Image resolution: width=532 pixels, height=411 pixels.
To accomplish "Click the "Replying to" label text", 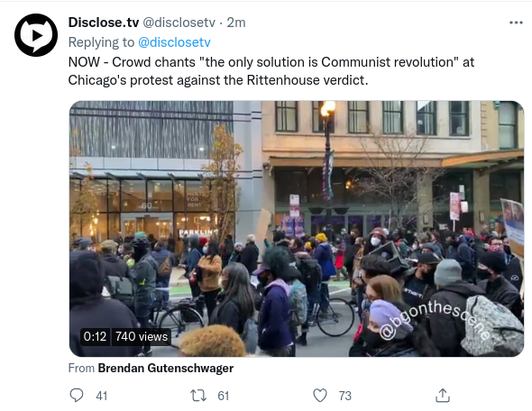I will click(101, 42).
